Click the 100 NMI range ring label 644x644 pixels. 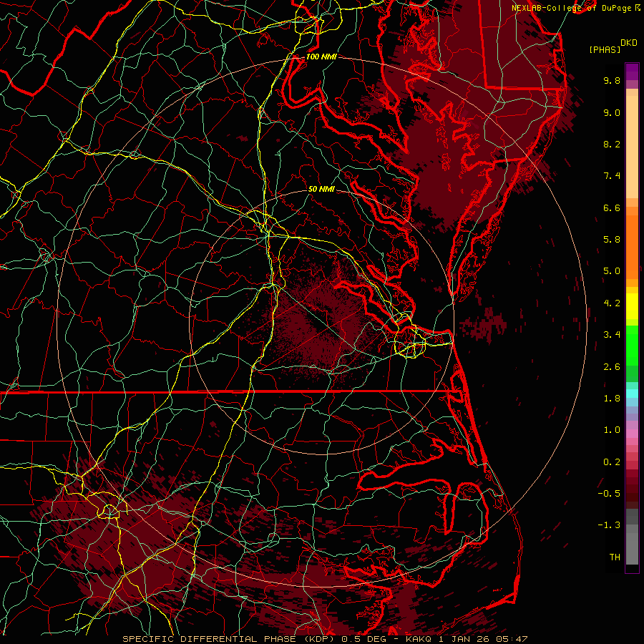tap(321, 57)
